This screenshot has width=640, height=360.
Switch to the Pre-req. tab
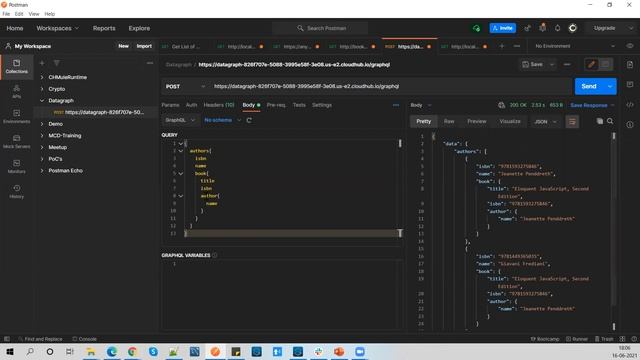pyautogui.click(x=276, y=105)
